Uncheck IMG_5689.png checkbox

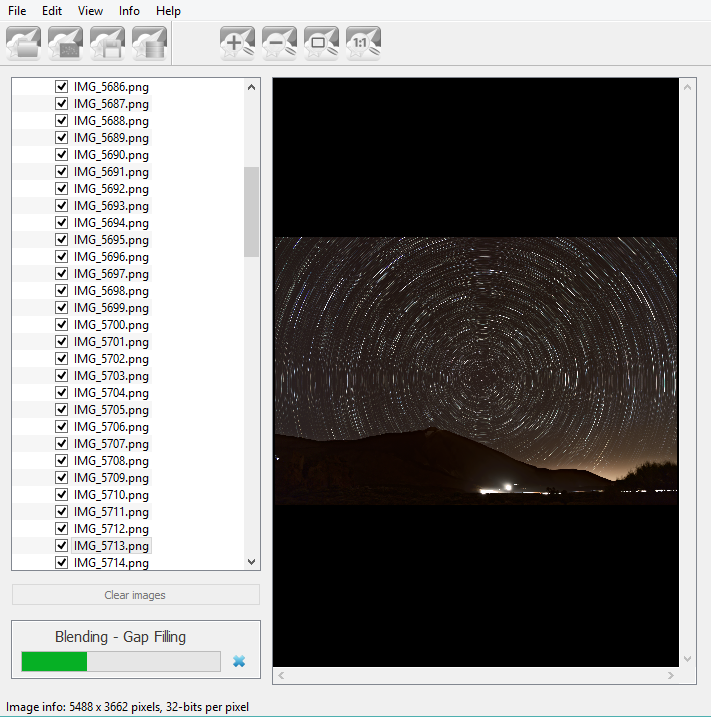click(x=62, y=138)
